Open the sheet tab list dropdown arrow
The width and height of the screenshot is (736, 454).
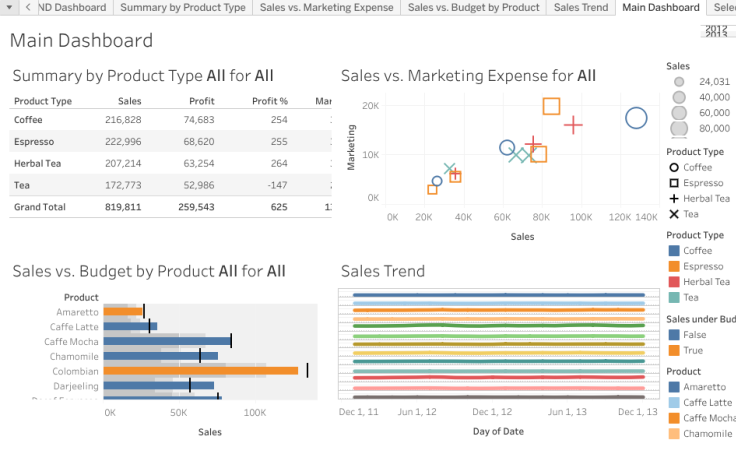pos(27,7)
